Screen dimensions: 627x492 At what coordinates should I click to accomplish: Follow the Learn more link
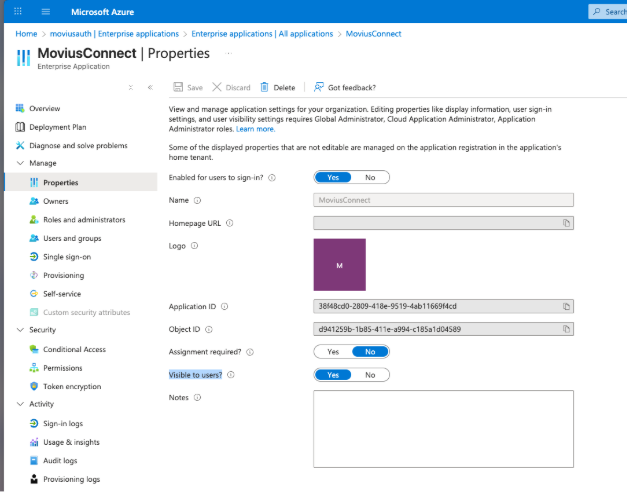(x=256, y=129)
